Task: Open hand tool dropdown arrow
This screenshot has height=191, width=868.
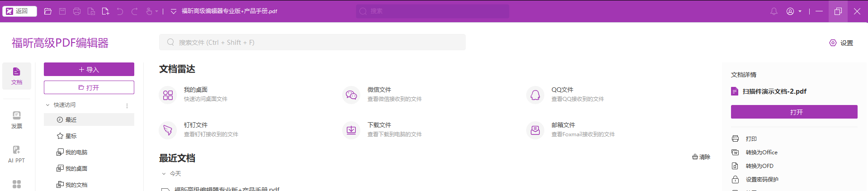Action: [157, 11]
